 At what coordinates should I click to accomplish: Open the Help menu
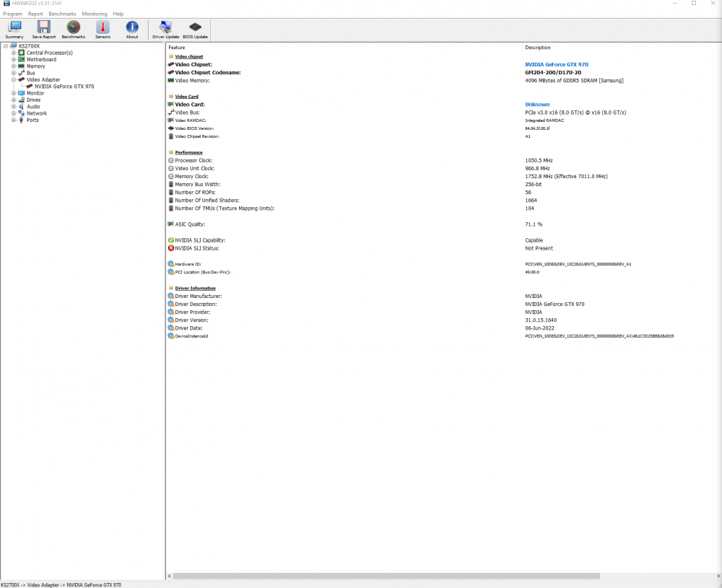click(x=118, y=14)
